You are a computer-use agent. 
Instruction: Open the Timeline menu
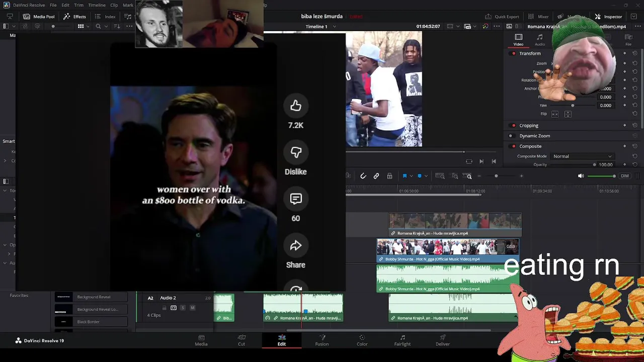(97, 5)
